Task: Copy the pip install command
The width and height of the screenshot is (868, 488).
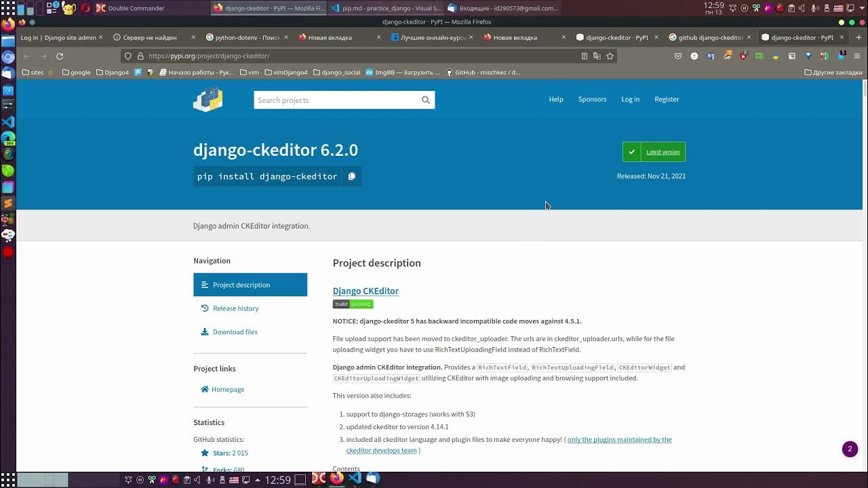Action: click(x=351, y=176)
